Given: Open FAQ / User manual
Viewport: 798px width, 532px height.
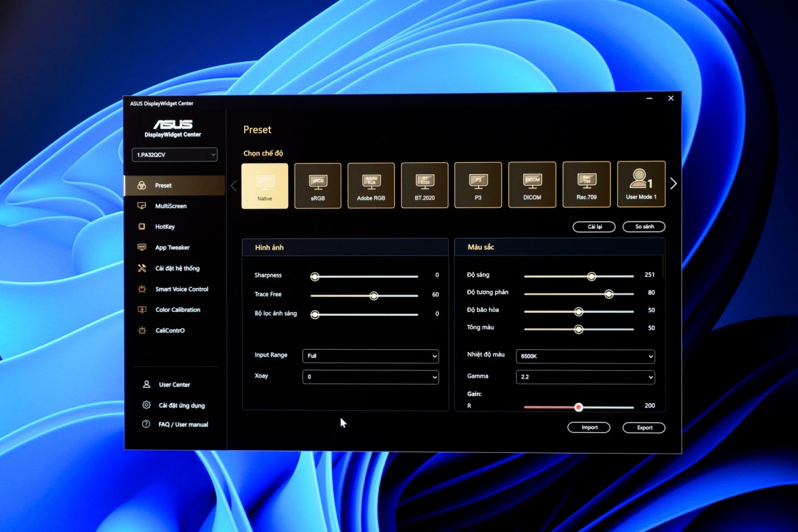Looking at the screenshot, I should (174, 424).
